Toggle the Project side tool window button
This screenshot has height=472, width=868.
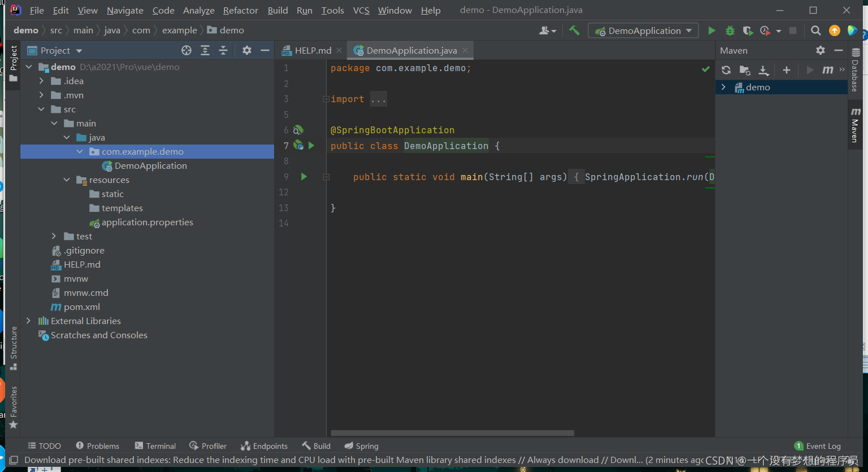(x=14, y=64)
